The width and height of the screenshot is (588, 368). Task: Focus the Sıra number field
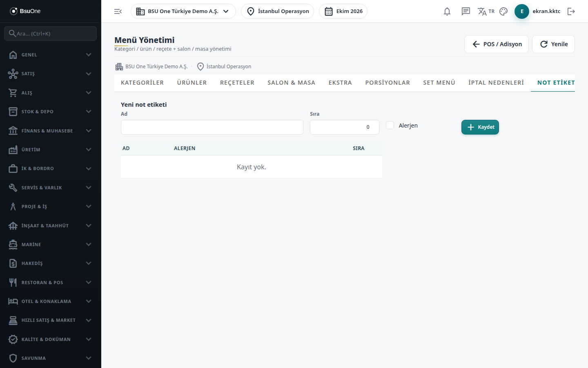click(345, 127)
